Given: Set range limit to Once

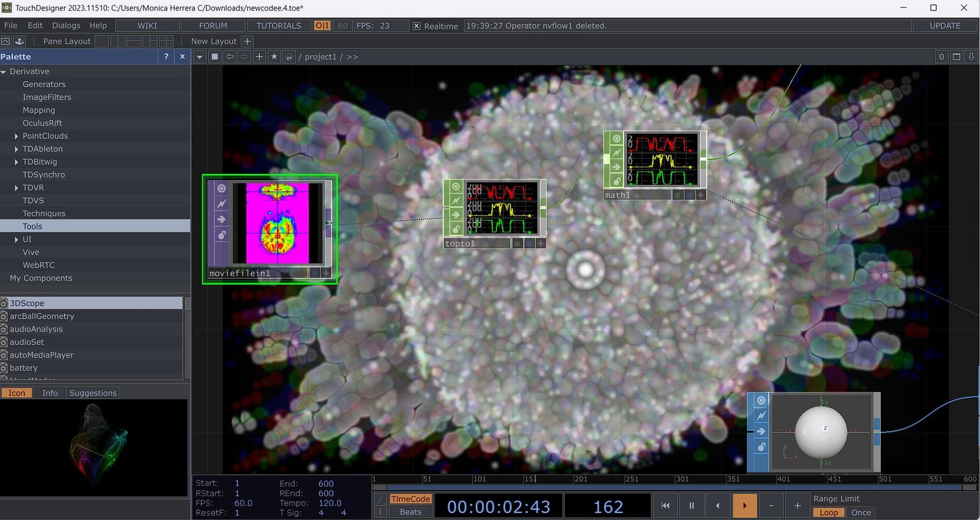Looking at the screenshot, I should point(861,513).
